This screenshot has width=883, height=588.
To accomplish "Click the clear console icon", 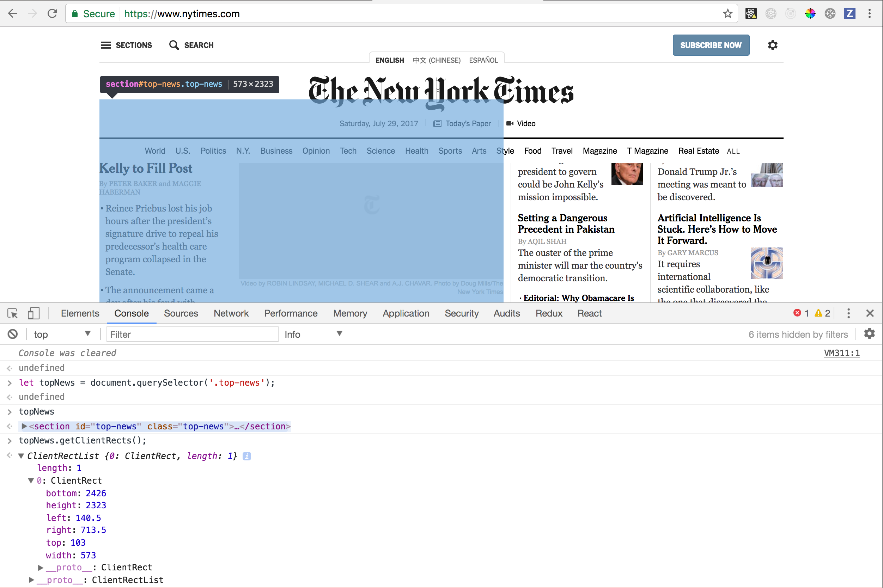I will pyautogui.click(x=13, y=334).
